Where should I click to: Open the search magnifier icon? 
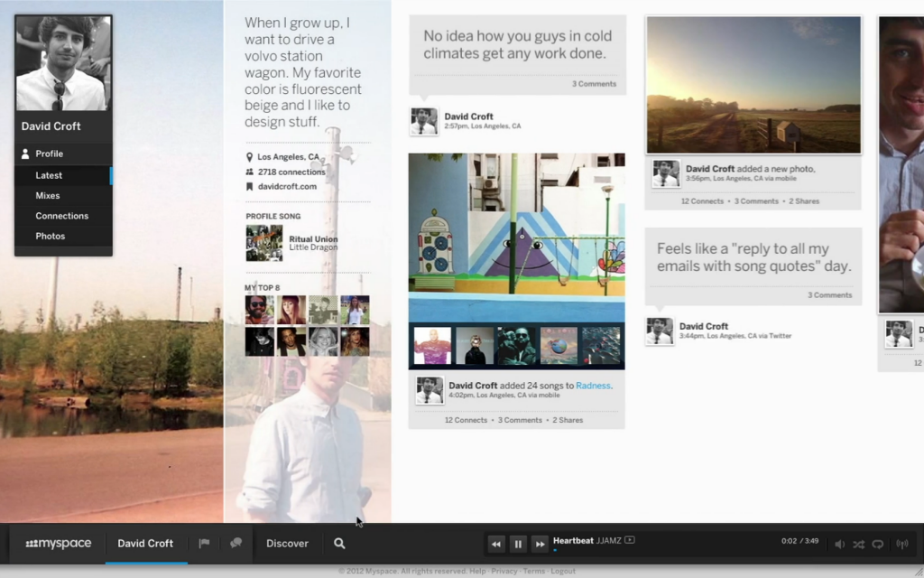click(x=339, y=543)
